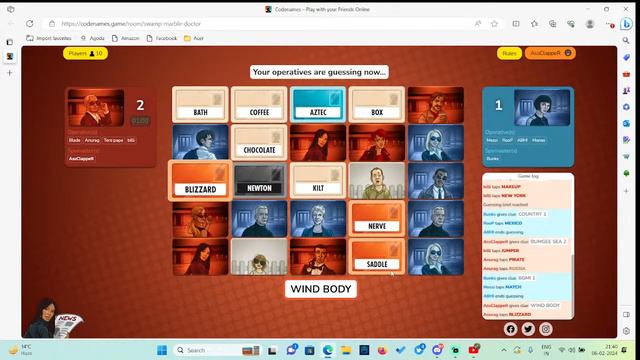Select the NEWTON black assassin card
Screen dimensions: 640x360
click(259, 180)
